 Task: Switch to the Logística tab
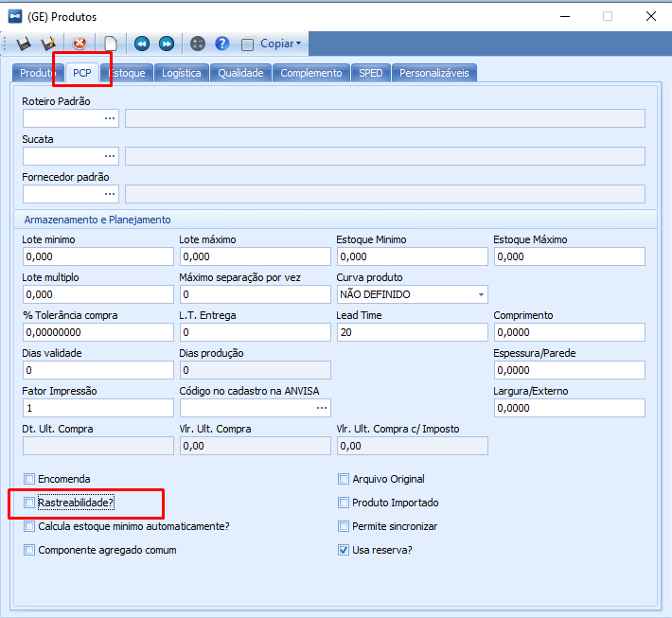[x=182, y=73]
